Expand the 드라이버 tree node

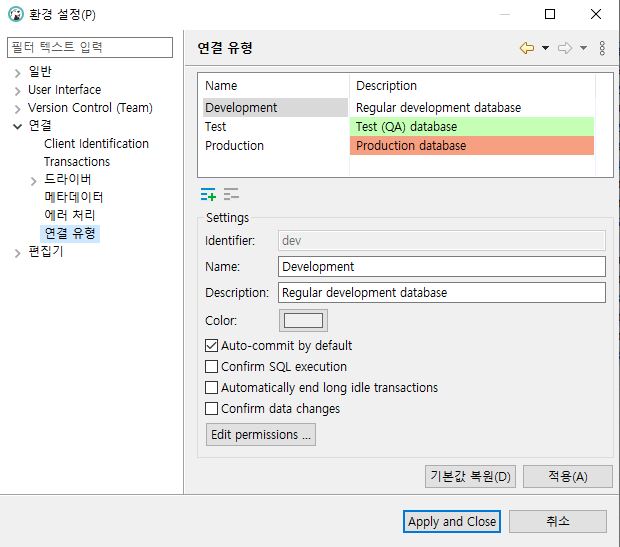point(34,181)
